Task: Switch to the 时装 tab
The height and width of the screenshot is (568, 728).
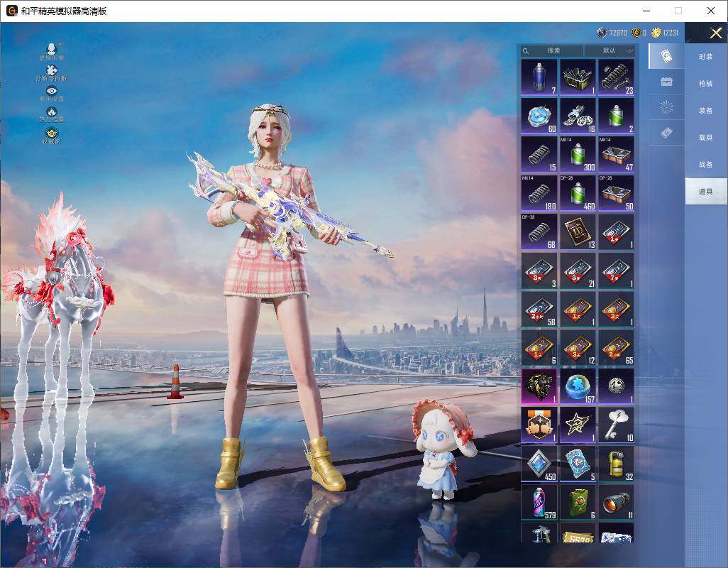Action: coord(706,57)
